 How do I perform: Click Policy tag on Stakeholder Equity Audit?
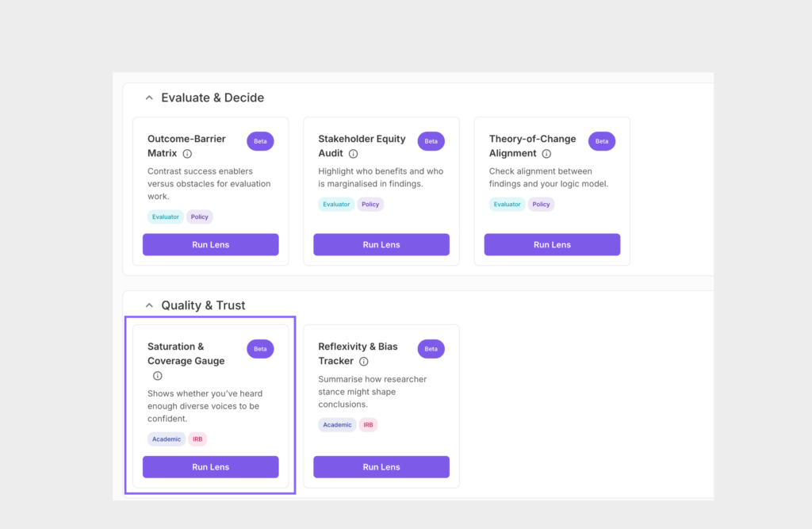coord(370,205)
